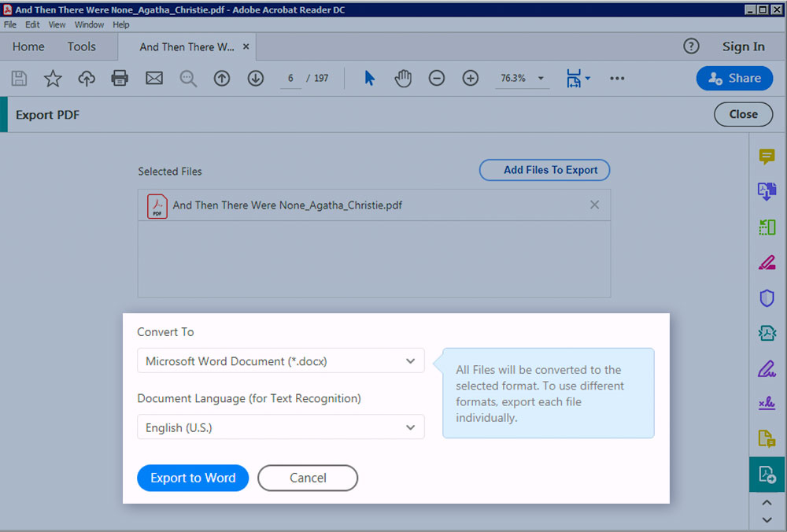Open the View menu
Screen dimensions: 787x532
coord(56,24)
